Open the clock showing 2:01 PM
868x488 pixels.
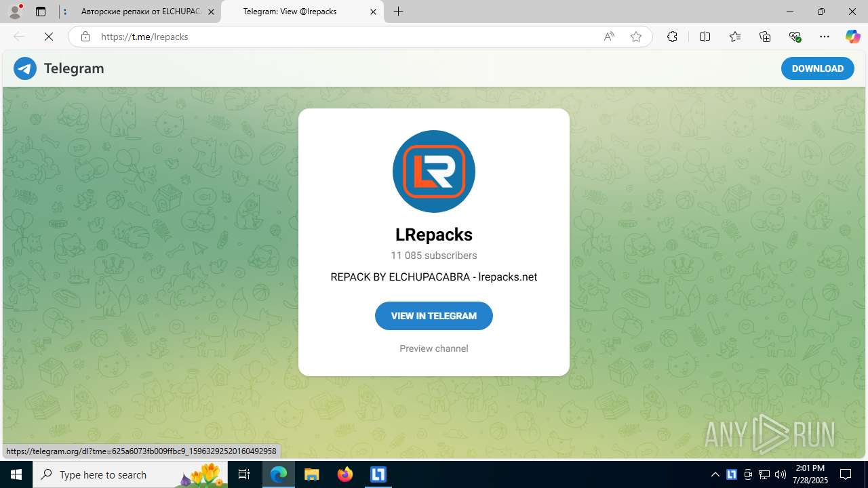coord(809,474)
